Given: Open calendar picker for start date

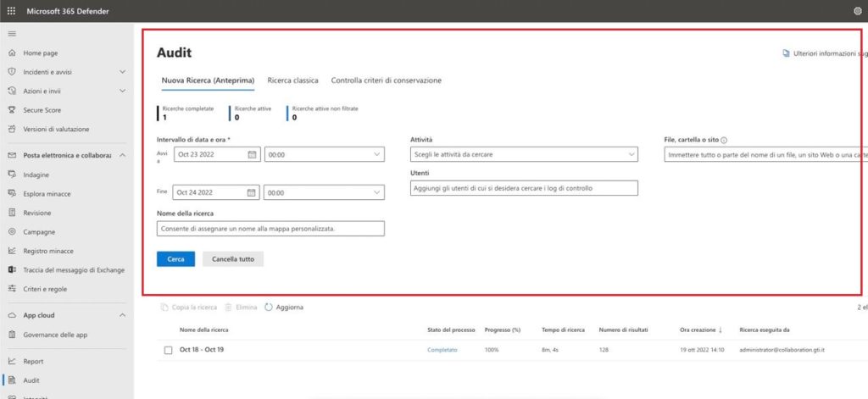Looking at the screenshot, I should click(x=252, y=154).
